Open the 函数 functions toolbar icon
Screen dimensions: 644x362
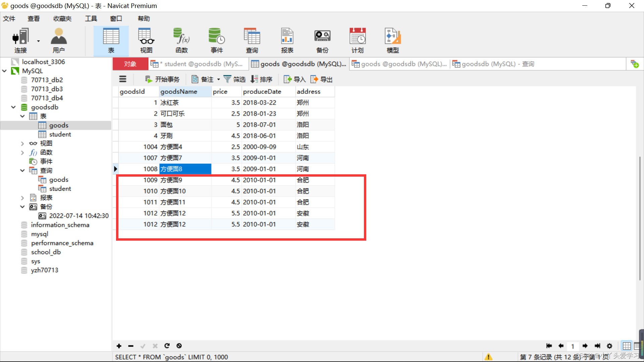click(181, 40)
